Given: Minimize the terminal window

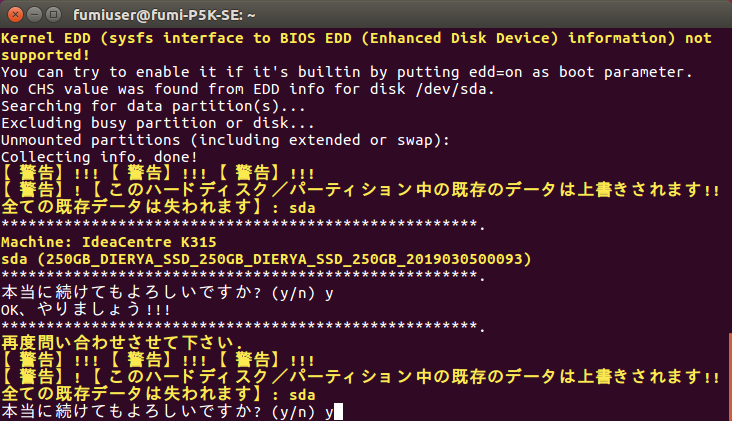Looking at the screenshot, I should 35,15.
